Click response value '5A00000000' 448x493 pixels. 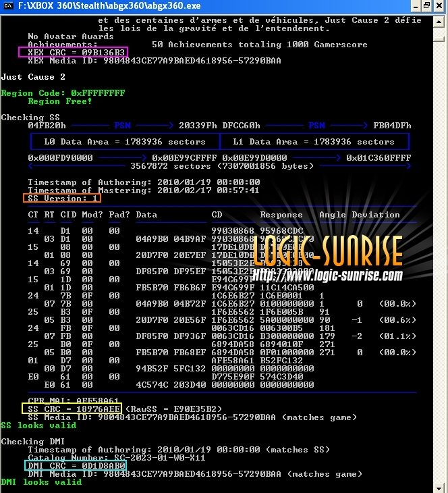pos(287,320)
